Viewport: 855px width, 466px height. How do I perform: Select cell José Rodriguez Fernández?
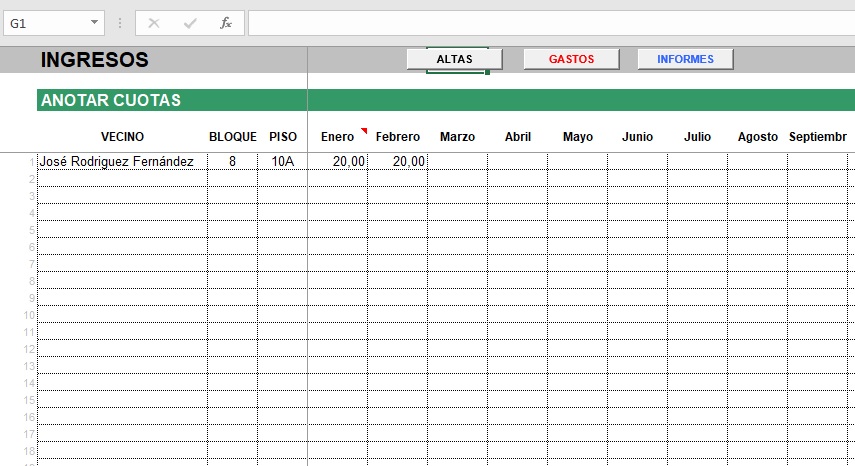pos(122,161)
